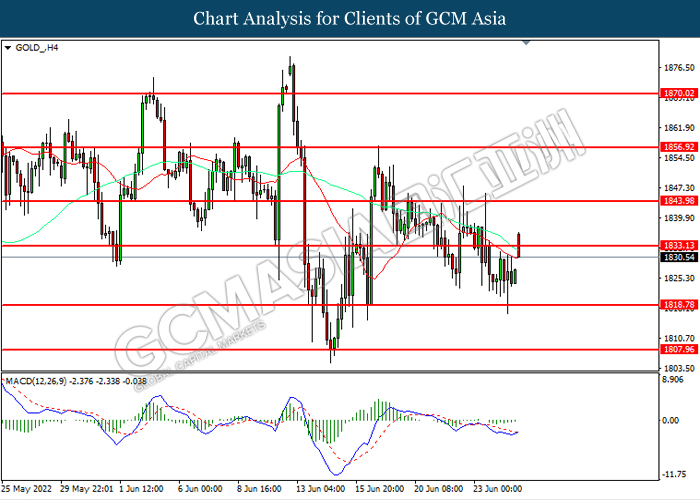
Task: Click the 1847.30 price axis value
Action: pyautogui.click(x=679, y=188)
